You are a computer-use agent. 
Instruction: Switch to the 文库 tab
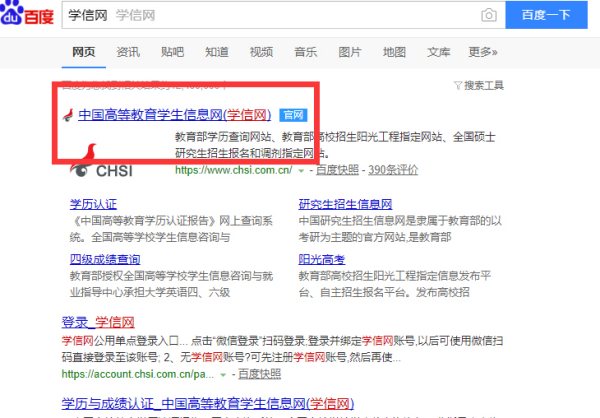click(439, 52)
